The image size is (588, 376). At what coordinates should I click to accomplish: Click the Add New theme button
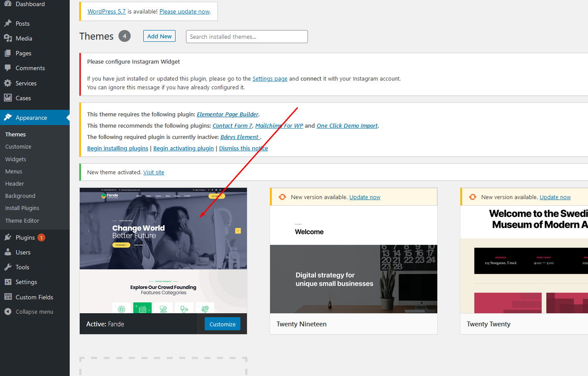(x=159, y=36)
